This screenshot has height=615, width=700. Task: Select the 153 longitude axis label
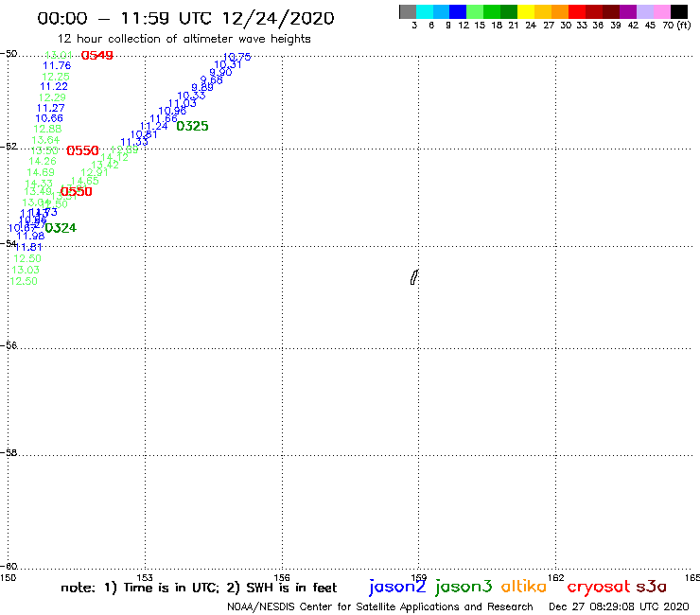145,578
